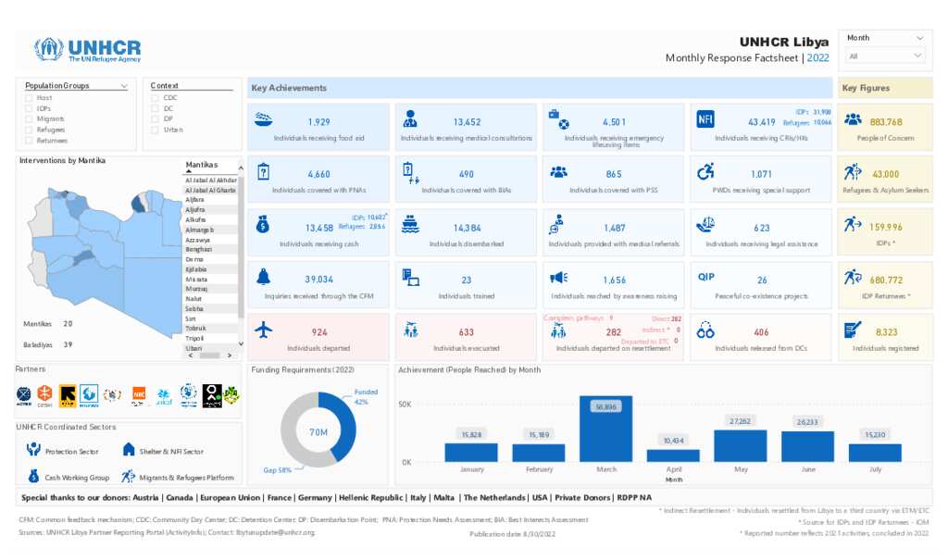
Task: Expand the Population Groups dropdown
Action: coord(124,86)
